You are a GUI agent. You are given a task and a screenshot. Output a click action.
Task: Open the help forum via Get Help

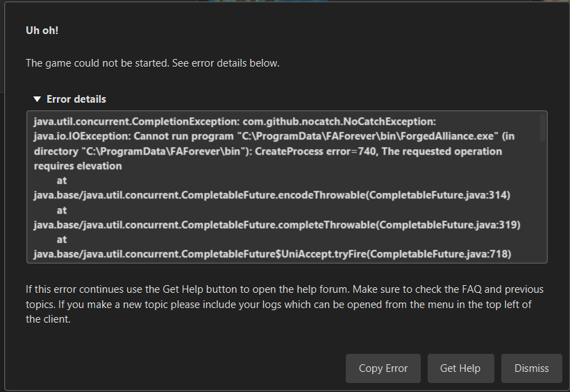460,368
